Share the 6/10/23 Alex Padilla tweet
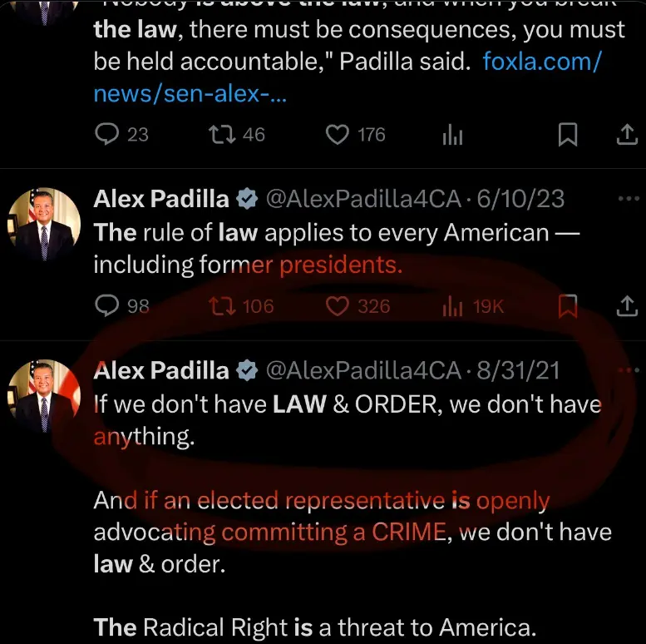The image size is (646, 644). 625,306
